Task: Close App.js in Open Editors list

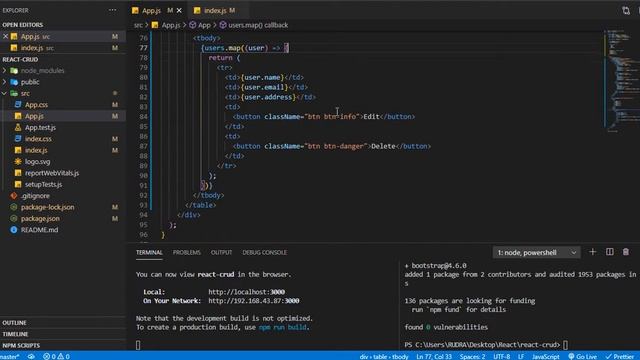Action: pos(5,36)
